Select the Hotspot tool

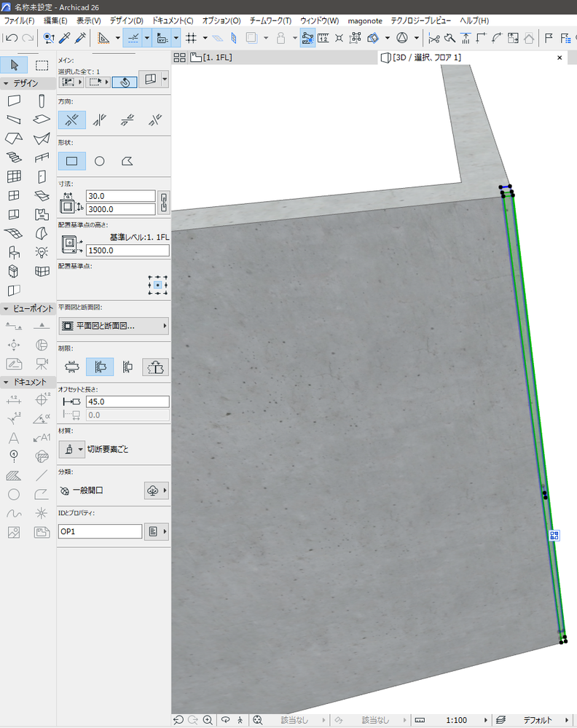tap(42, 513)
